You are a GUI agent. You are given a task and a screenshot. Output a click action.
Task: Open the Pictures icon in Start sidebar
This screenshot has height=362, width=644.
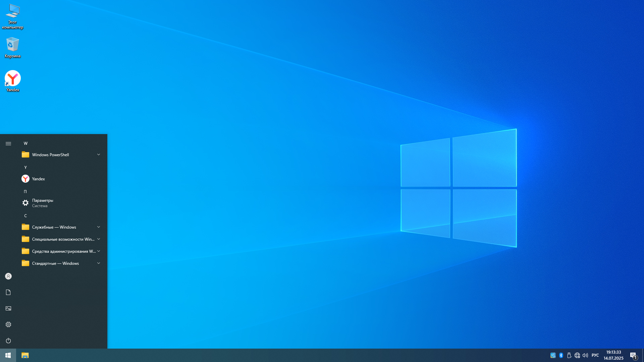[x=8, y=308]
